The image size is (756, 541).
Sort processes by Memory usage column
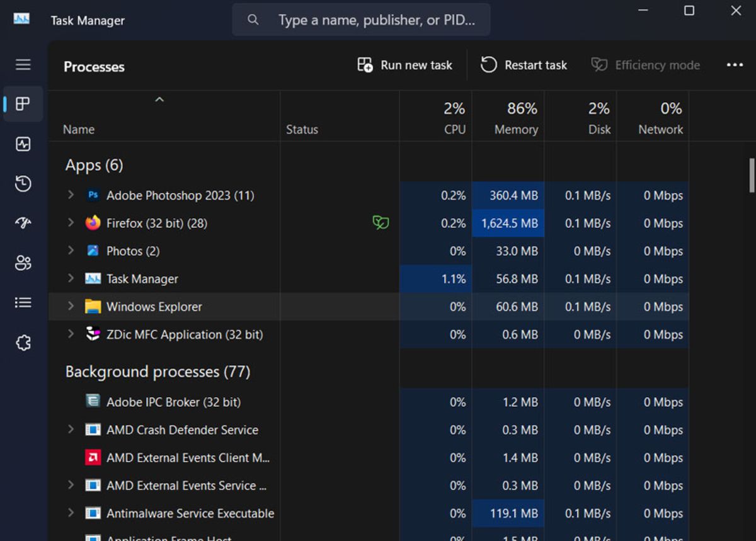[x=508, y=117]
